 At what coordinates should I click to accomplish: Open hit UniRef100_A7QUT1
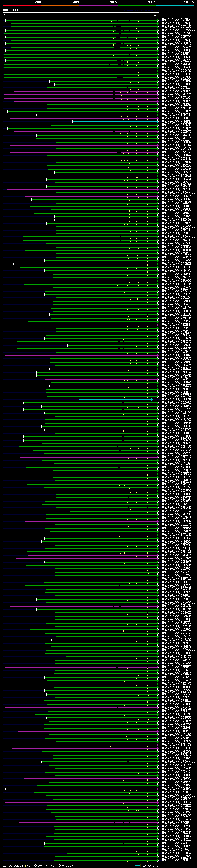[x=177, y=43]
